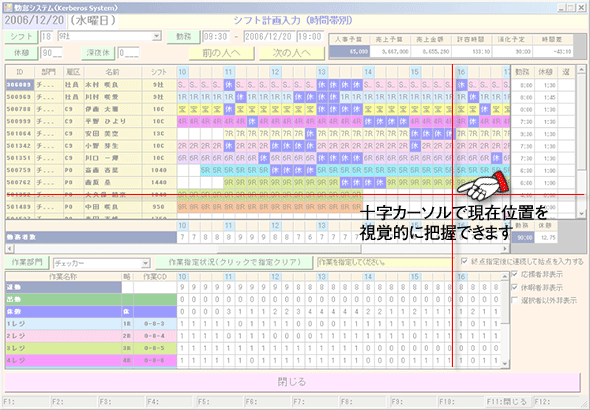Click the horizontal scrollbar thumb

289,249
